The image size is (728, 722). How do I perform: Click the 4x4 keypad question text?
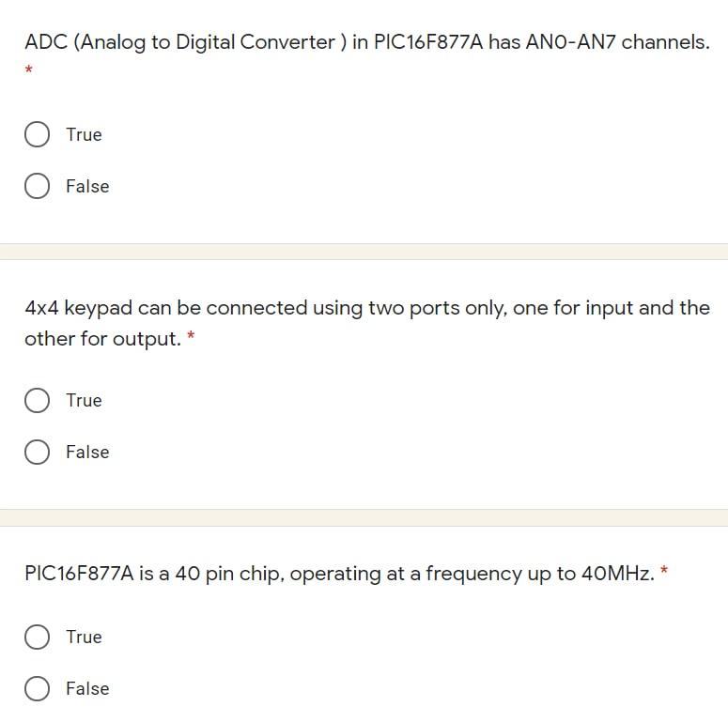(366, 308)
